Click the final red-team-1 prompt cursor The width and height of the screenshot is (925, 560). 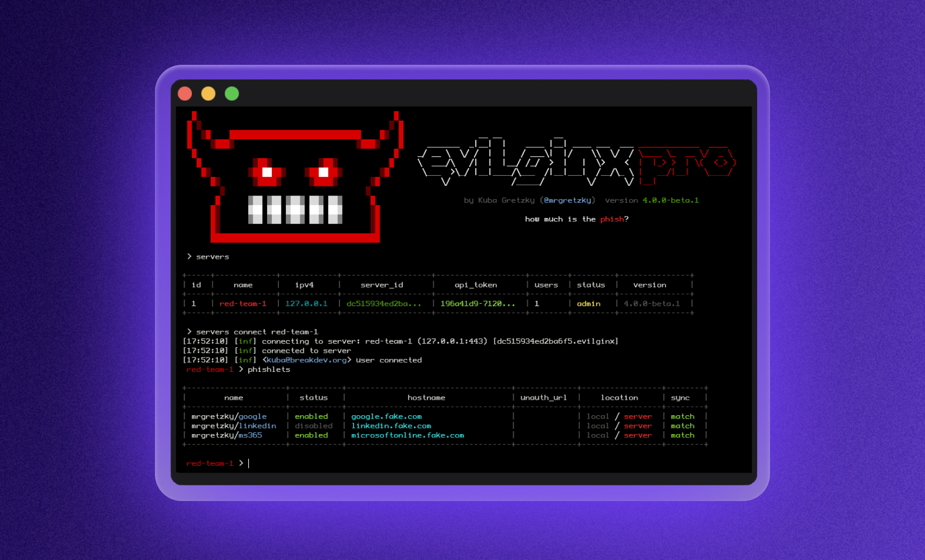click(248, 464)
